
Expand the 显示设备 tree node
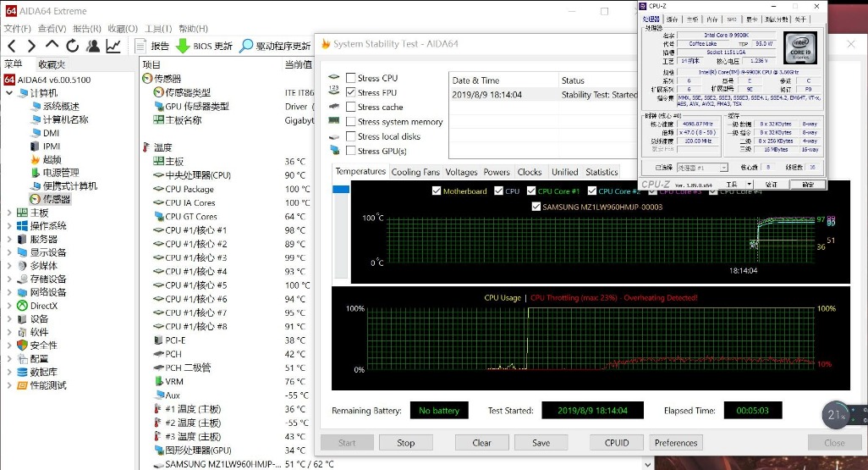8,252
